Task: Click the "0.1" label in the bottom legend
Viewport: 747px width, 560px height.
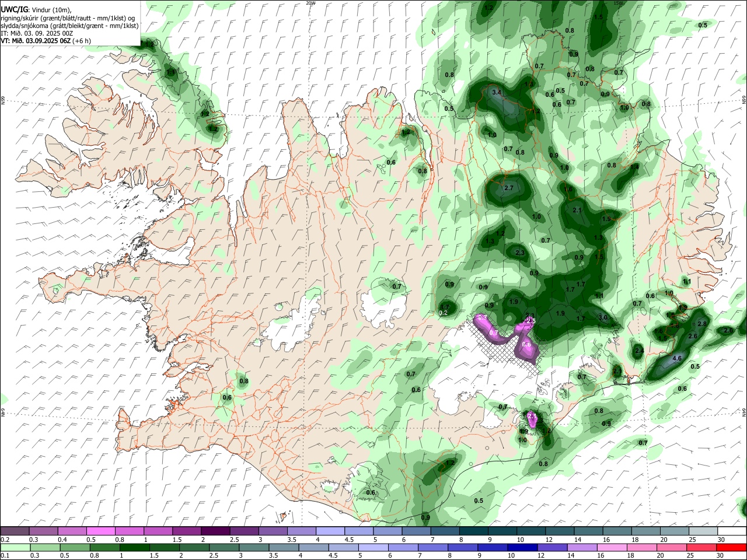Action: click(x=5, y=555)
